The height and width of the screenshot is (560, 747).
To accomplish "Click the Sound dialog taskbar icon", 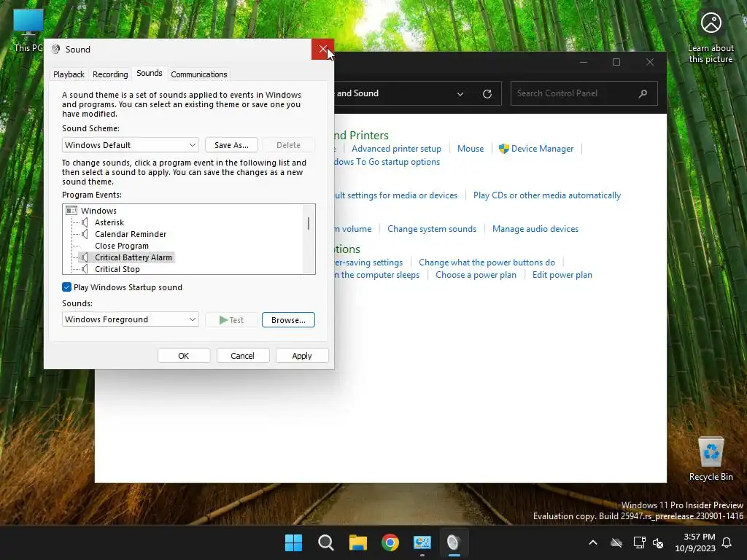I will (x=454, y=542).
